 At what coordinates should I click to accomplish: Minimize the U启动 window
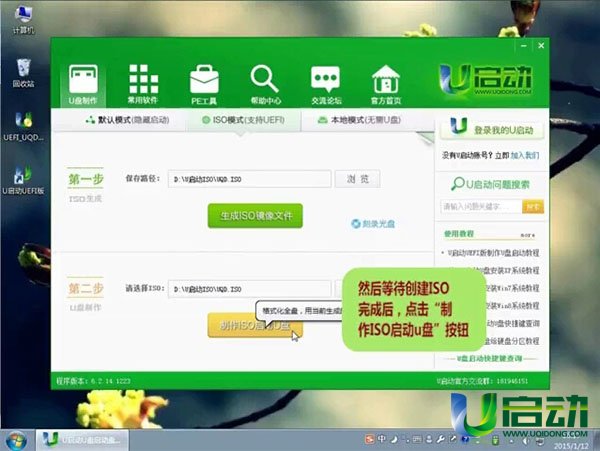[523, 46]
